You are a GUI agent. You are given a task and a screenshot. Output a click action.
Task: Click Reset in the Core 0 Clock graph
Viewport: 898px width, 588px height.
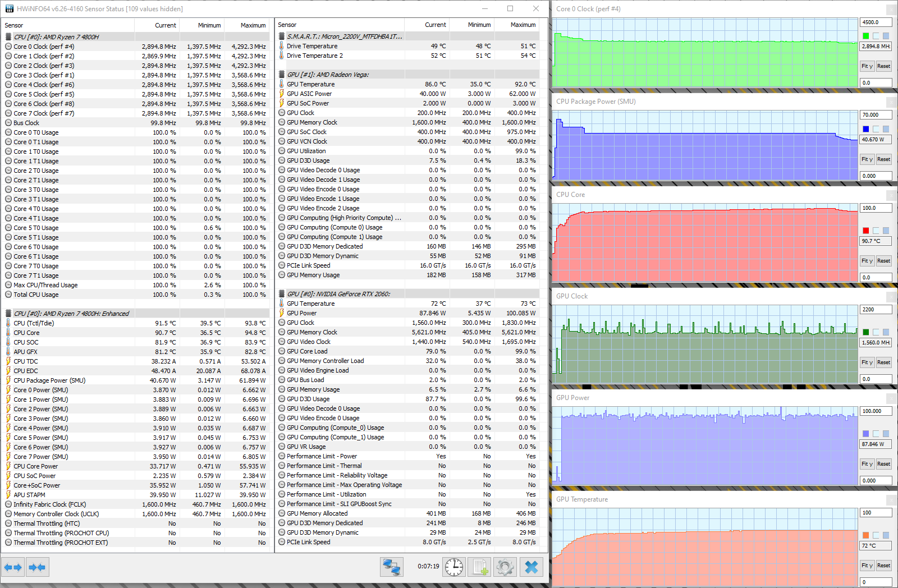[884, 66]
